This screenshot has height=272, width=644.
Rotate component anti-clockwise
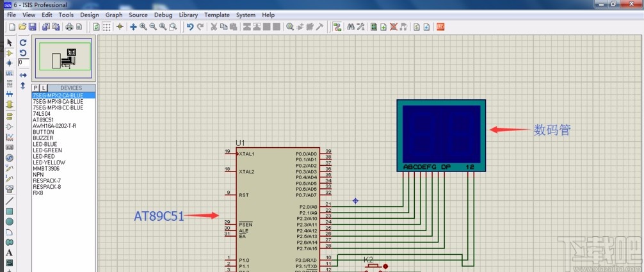pos(23,53)
